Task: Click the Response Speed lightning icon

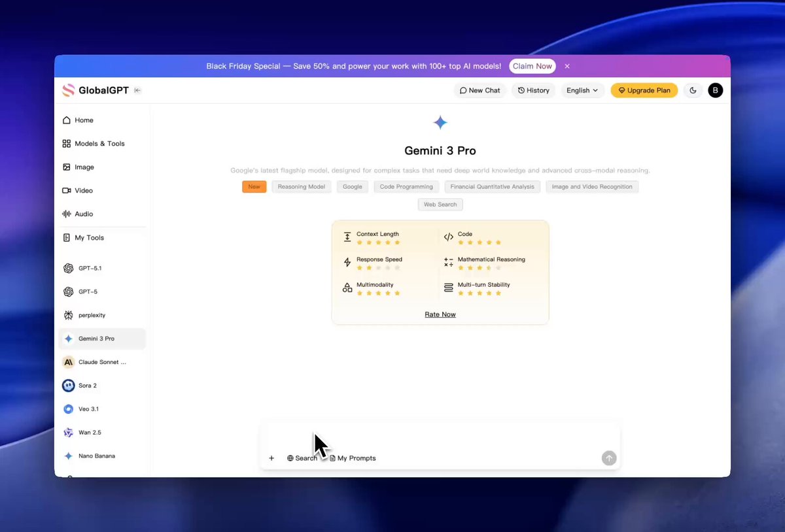Action: (x=347, y=263)
